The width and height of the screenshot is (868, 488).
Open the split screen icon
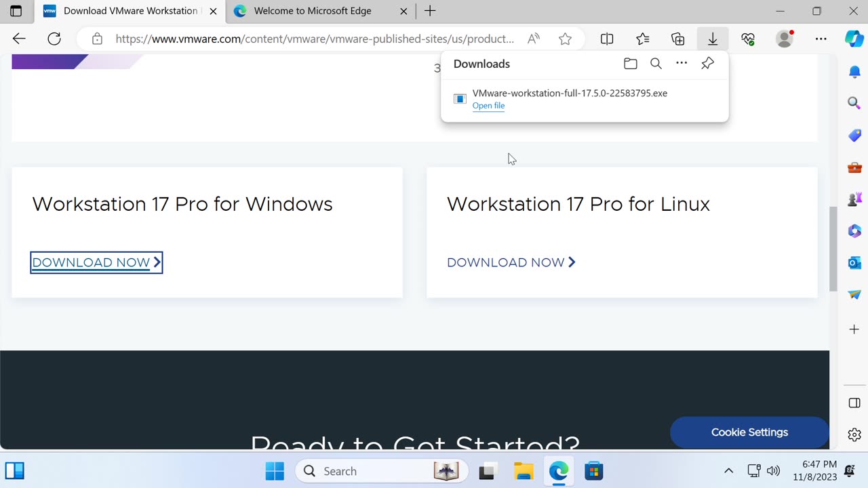[607, 39]
